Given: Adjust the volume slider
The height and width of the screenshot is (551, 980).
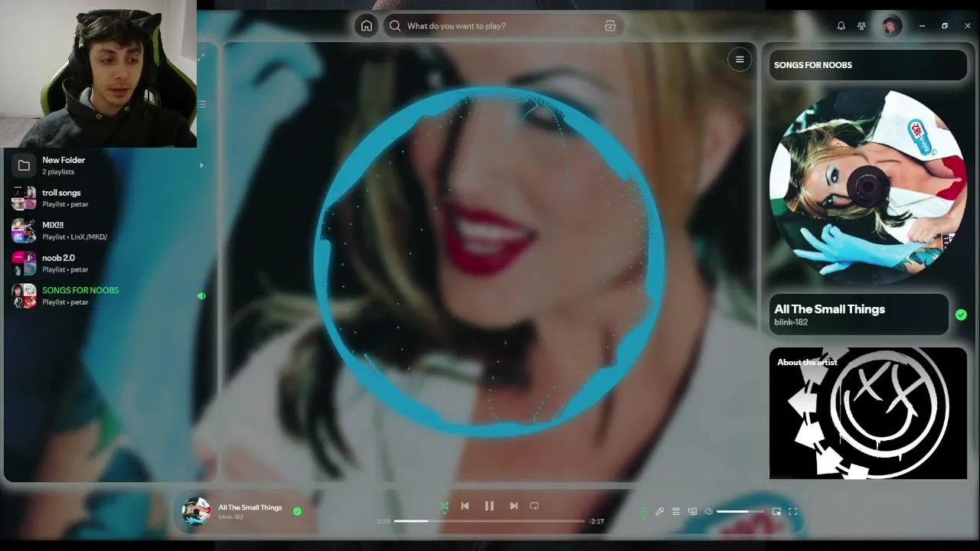Looking at the screenshot, I should coord(741,511).
